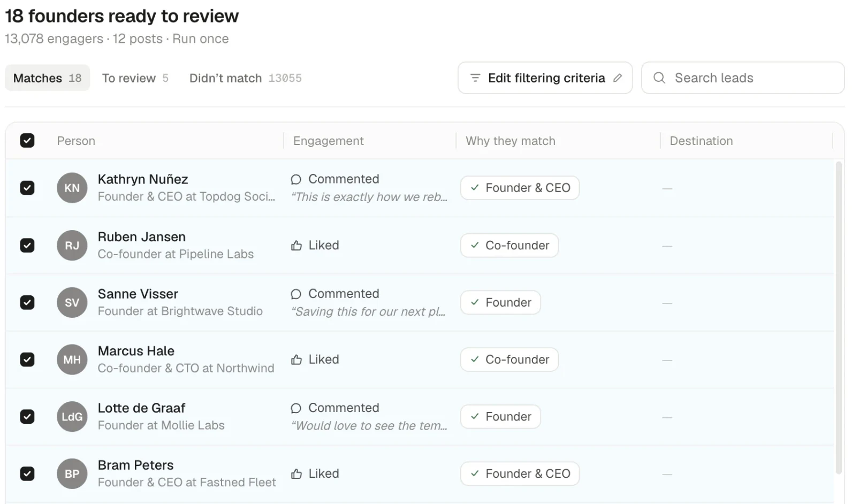Click the Founder tag for Lotte de Graaf
The image size is (852, 504).
point(501,417)
